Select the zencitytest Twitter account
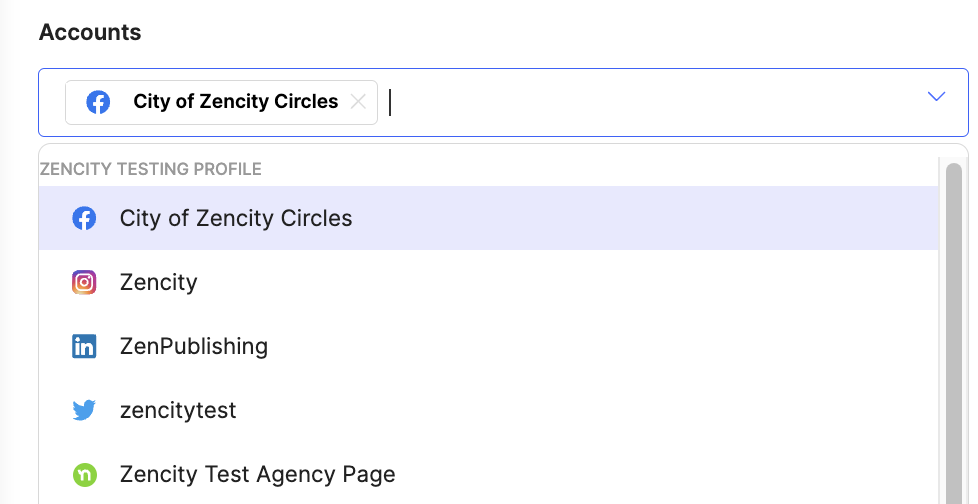This screenshot has height=504, width=978. tap(488, 410)
